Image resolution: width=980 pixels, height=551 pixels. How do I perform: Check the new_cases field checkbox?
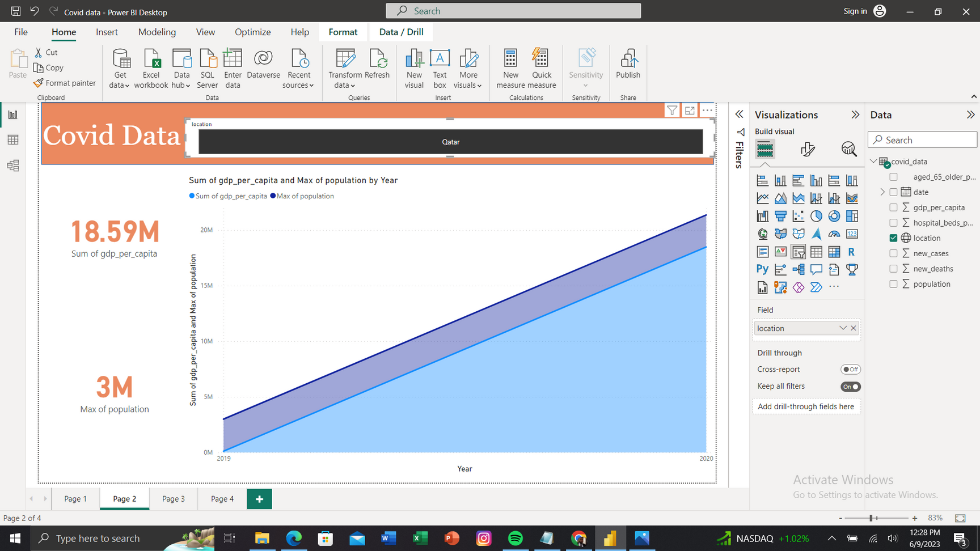click(893, 253)
